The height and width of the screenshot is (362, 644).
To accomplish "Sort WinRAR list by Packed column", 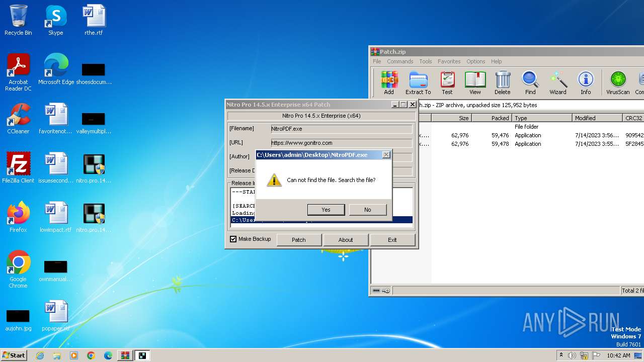I will (x=492, y=118).
